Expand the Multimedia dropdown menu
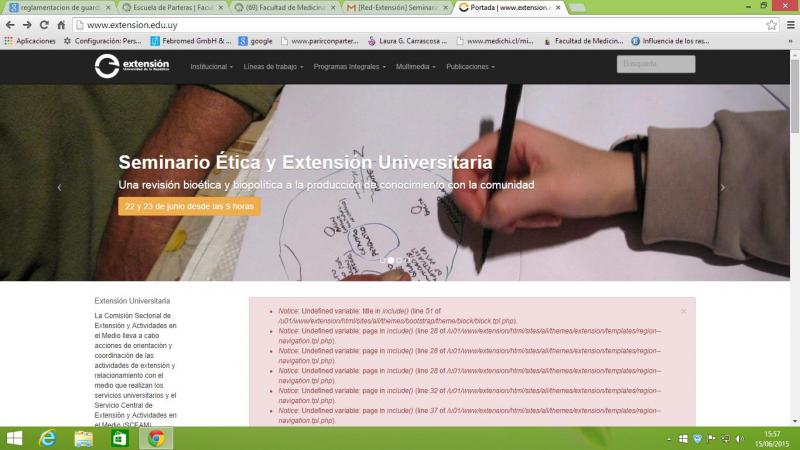The height and width of the screenshot is (450, 800). (416, 67)
